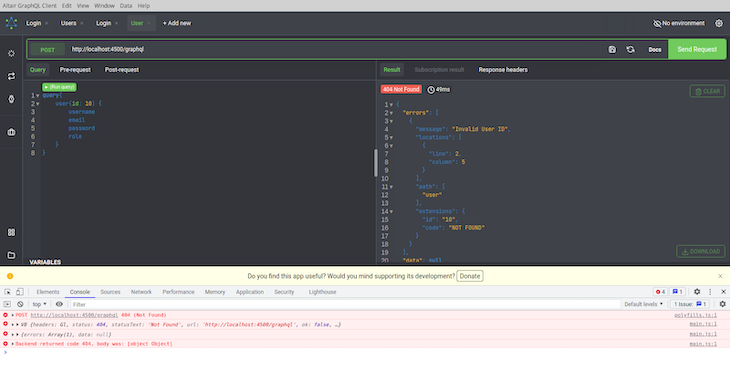Open the Window menu
730x382 pixels.
tap(104, 6)
